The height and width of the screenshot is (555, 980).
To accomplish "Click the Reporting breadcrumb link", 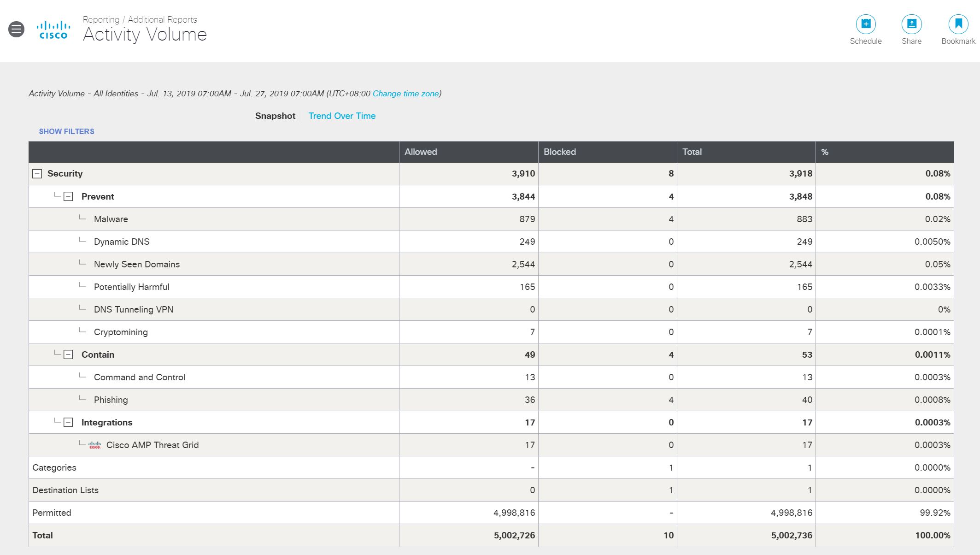I will tap(101, 19).
